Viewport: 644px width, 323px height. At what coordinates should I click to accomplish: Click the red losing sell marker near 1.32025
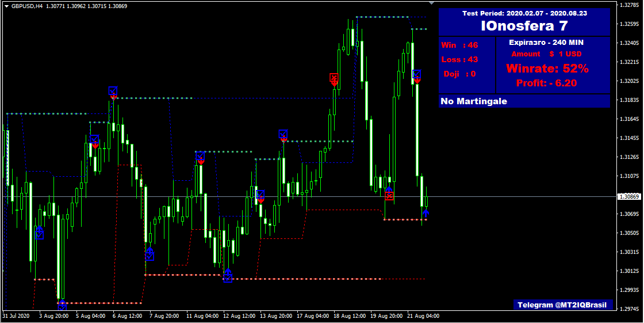point(334,79)
